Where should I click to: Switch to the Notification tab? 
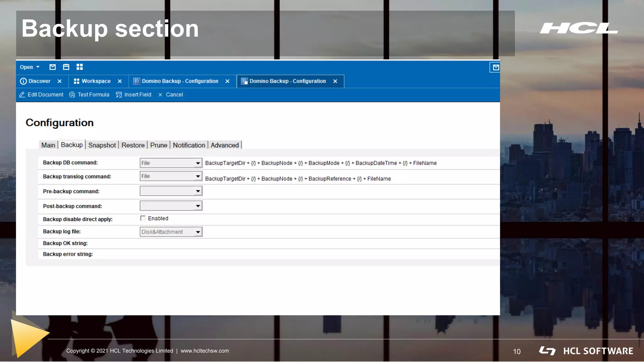coord(189,145)
